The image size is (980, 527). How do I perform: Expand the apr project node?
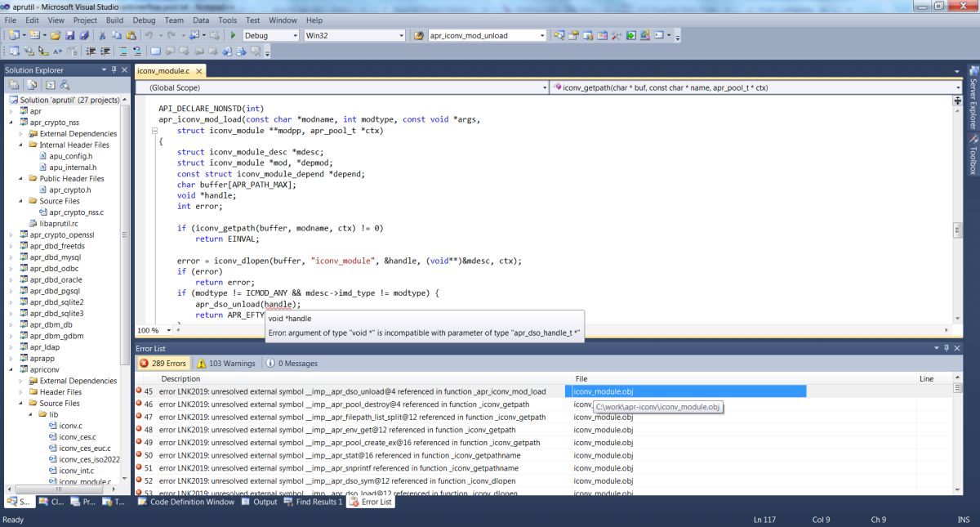[x=11, y=111]
